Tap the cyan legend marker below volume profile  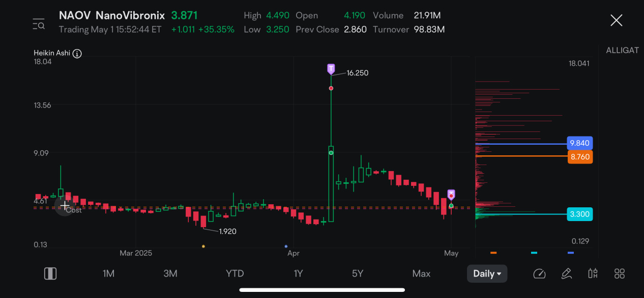pyautogui.click(x=534, y=253)
